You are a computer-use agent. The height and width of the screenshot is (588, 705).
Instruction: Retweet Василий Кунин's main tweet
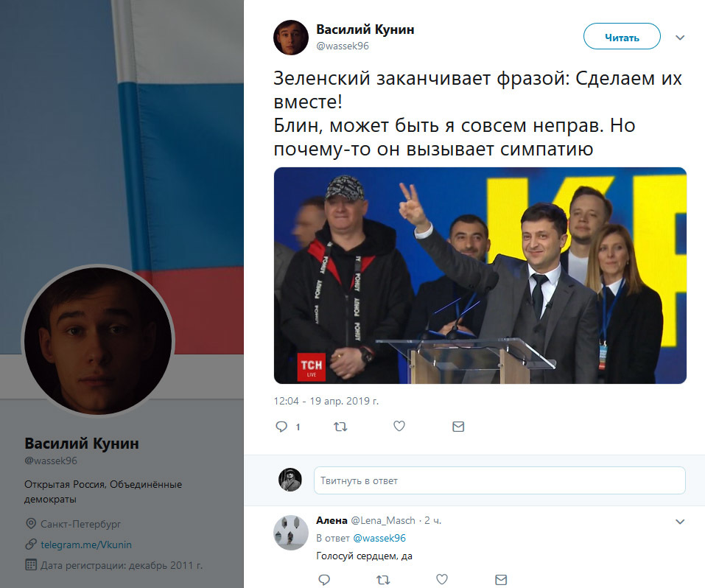(x=340, y=426)
